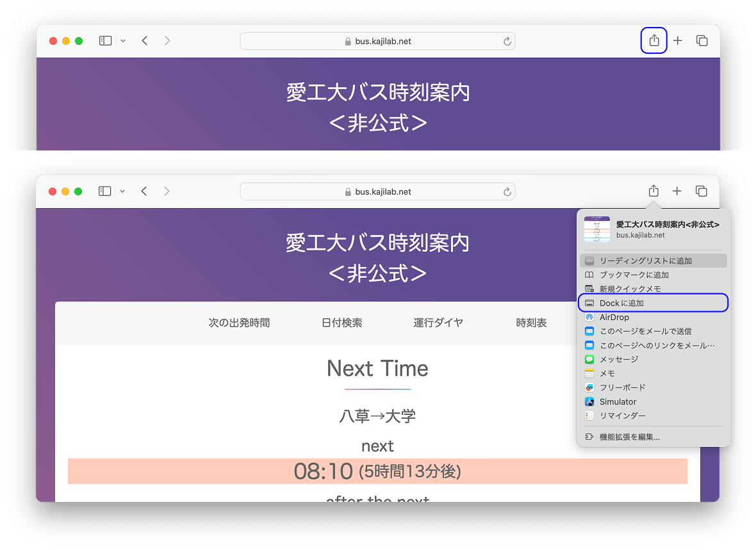This screenshot has height=550, width=756.
Task: Select ブックマークに追加 in the share menu
Action: tap(634, 275)
